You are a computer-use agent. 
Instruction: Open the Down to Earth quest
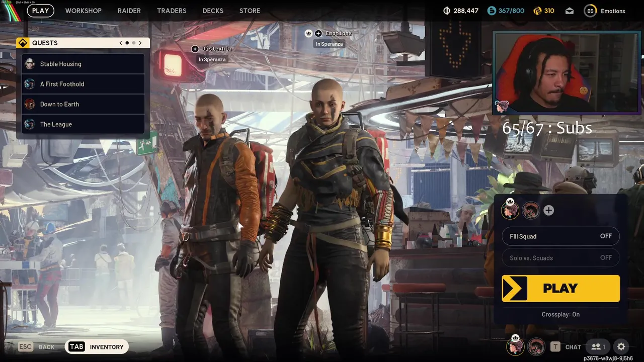83,104
